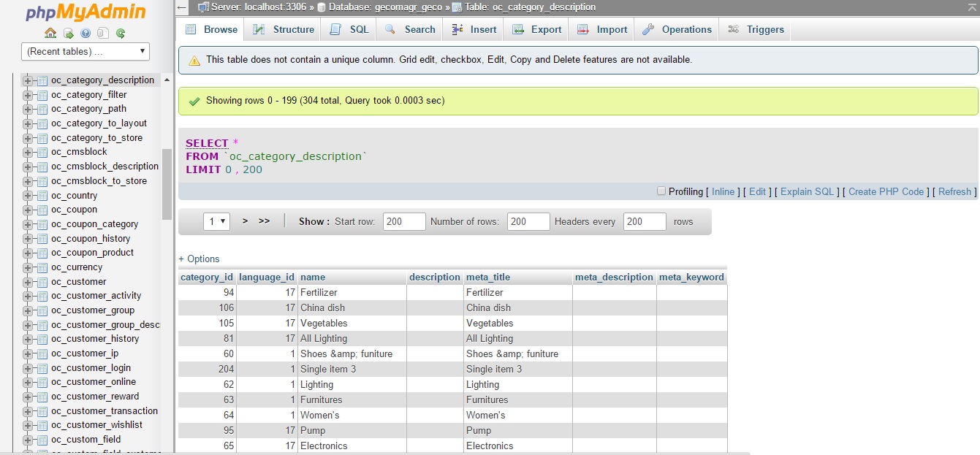This screenshot has height=455, width=980.
Task: Click the database-with-green-arrow icon beside Home
Action: pyautogui.click(x=68, y=33)
